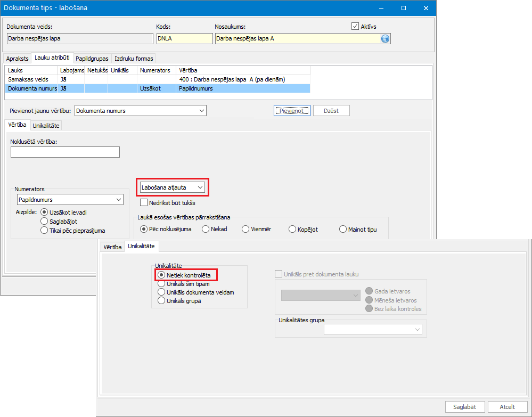Image resolution: width=532 pixels, height=417 pixels.
Task: Select Saglabājot radio option
Action: [44, 222]
